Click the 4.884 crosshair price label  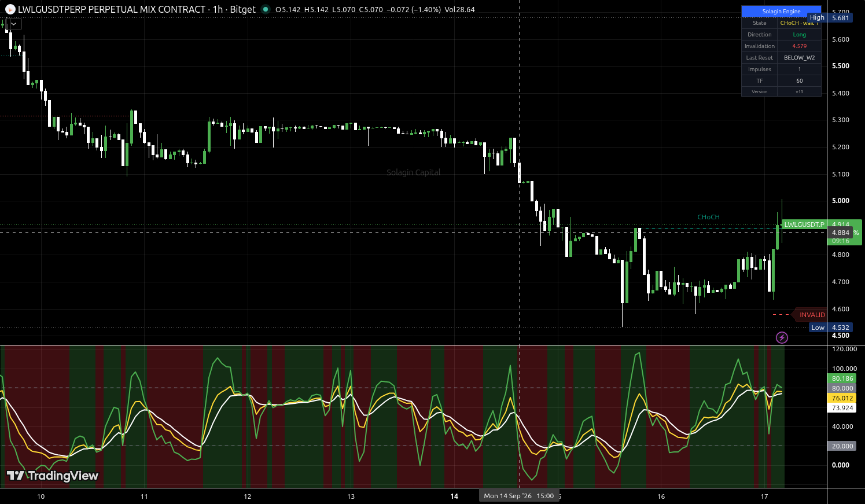pos(840,233)
